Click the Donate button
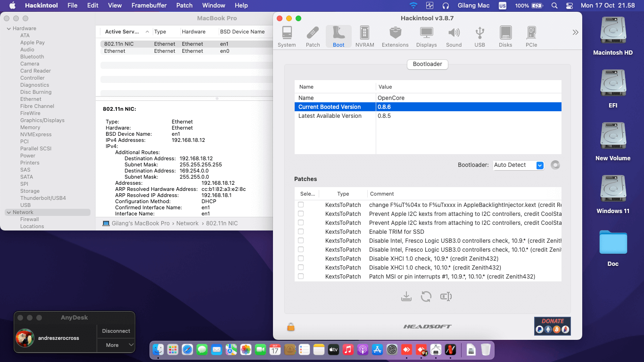Screen dimensions: 644x362 552,326
